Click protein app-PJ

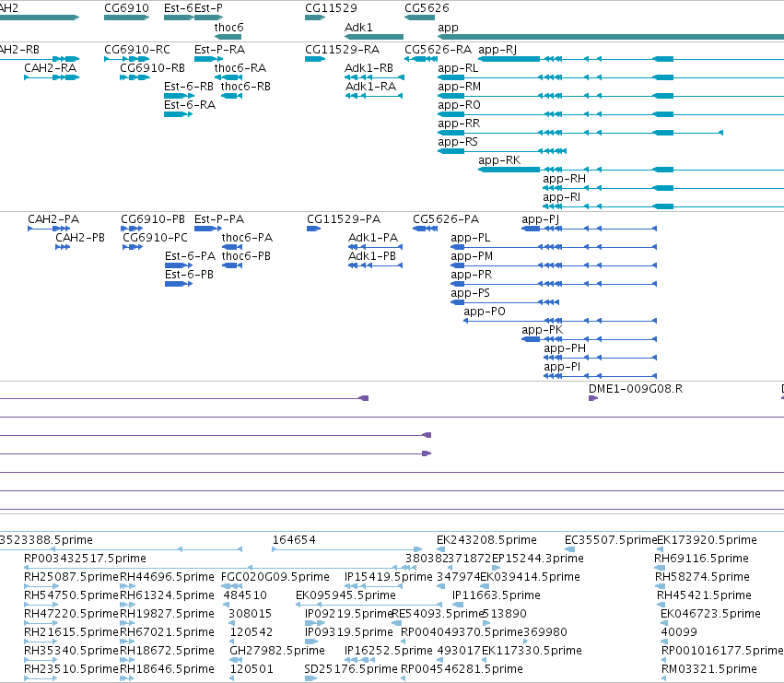[540, 219]
